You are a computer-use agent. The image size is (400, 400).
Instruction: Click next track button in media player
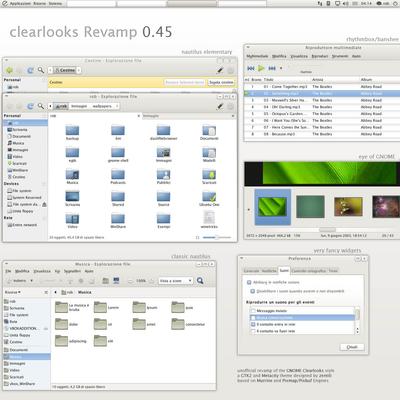click(272, 68)
